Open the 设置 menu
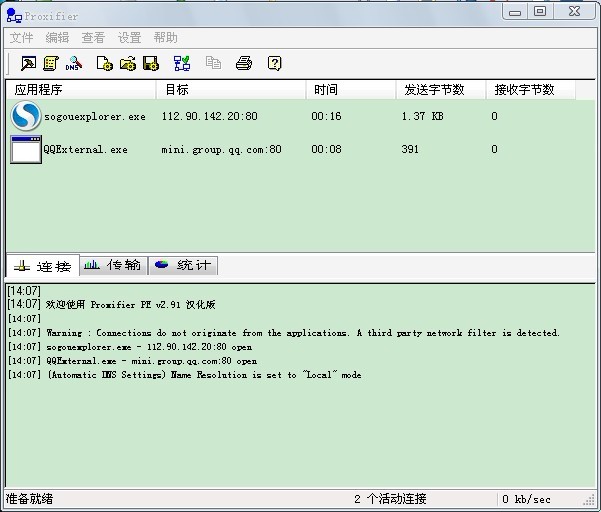601x512 pixels. (129, 38)
